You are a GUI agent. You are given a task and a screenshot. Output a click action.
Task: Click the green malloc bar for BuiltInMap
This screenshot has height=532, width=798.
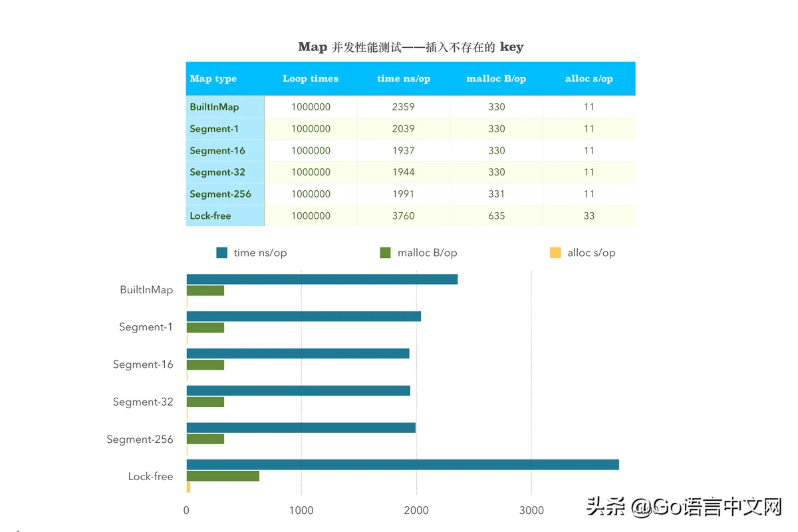[205, 291]
